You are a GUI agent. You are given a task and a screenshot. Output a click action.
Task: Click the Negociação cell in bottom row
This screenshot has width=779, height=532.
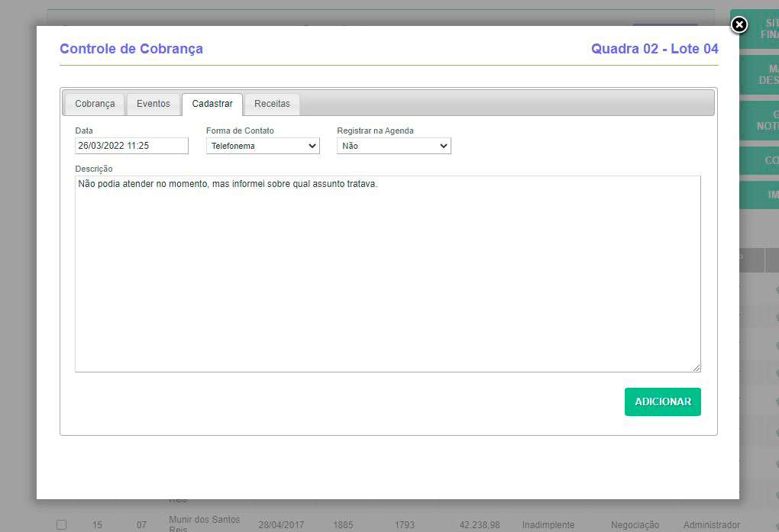(635, 525)
